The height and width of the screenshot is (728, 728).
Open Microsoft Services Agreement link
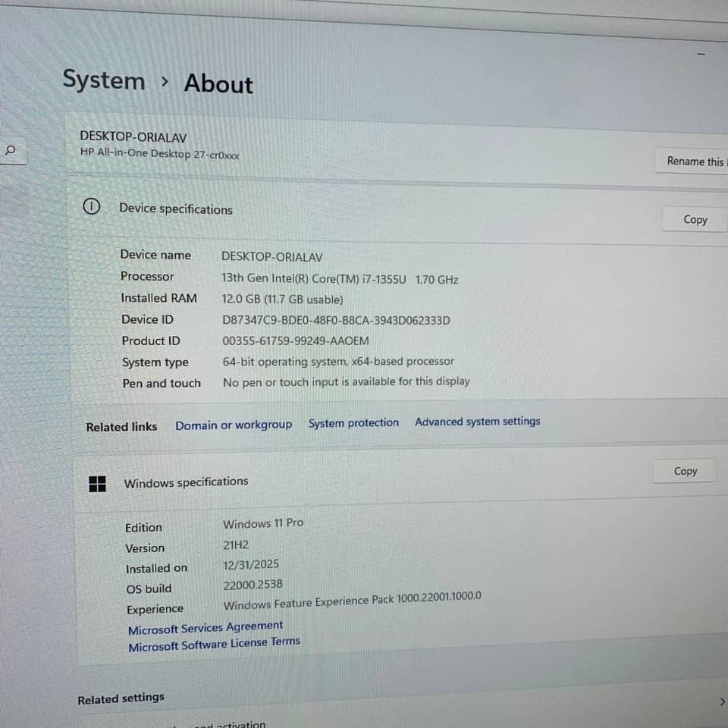[x=206, y=628]
